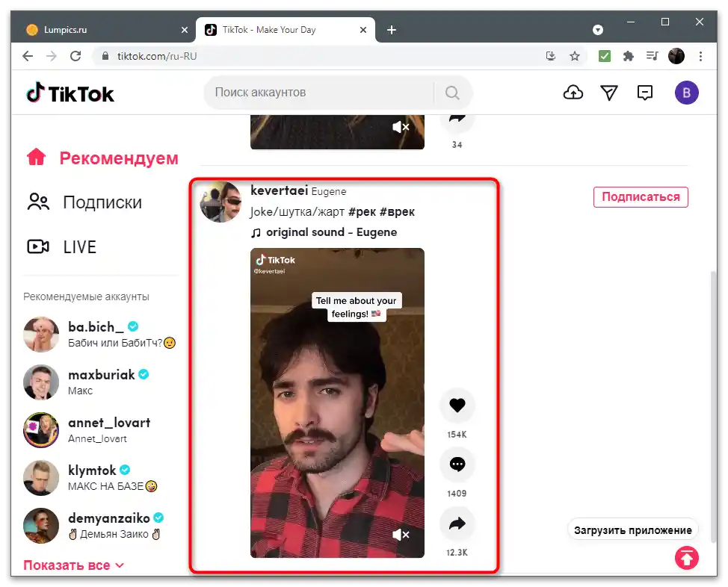Click the tab search dropdown arrow
Image resolution: width=728 pixels, height=587 pixels.
[x=597, y=30]
